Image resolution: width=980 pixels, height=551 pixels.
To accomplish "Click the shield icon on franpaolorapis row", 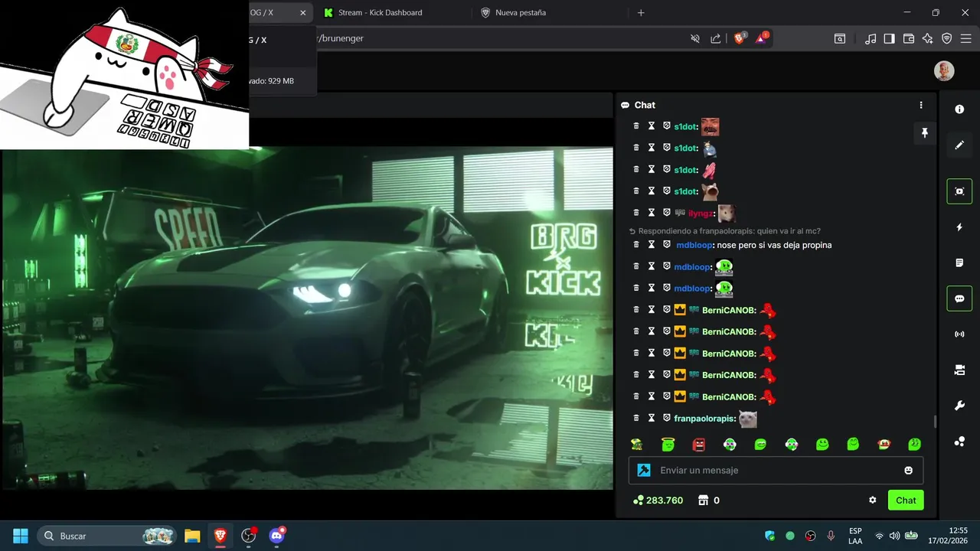I will coord(666,418).
